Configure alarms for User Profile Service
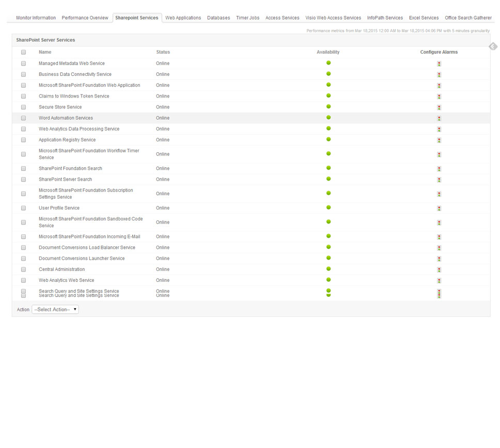This screenshot has height=448, width=500. (439, 208)
